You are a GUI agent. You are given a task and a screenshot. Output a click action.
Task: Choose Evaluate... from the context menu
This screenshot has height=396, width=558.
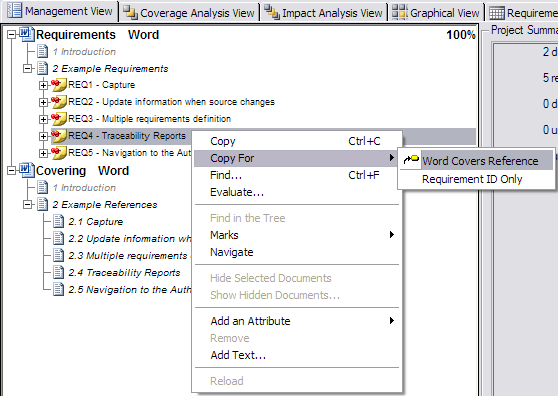pos(297,192)
